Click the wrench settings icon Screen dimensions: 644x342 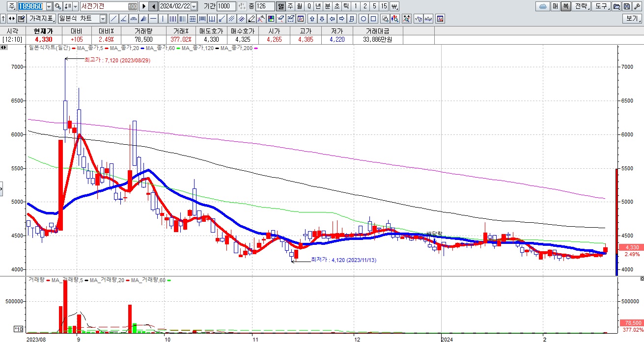[637, 6]
